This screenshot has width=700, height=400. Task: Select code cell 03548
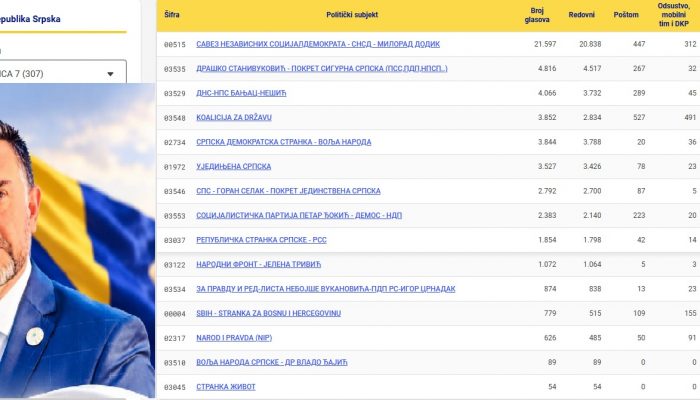point(175,118)
